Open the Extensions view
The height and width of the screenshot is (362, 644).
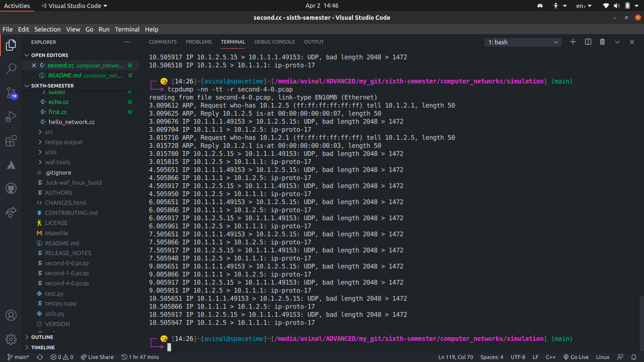point(11,141)
